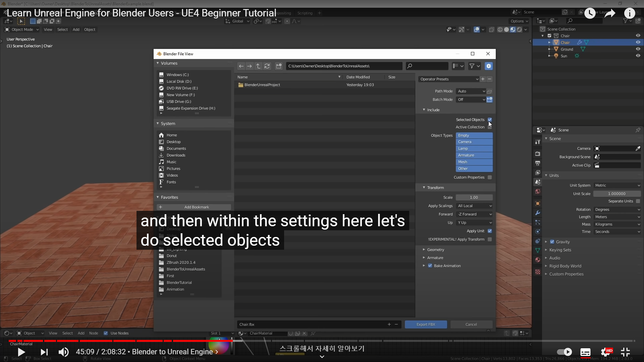Open the file filter funnel icon
This screenshot has height=362, width=644.
click(472, 66)
